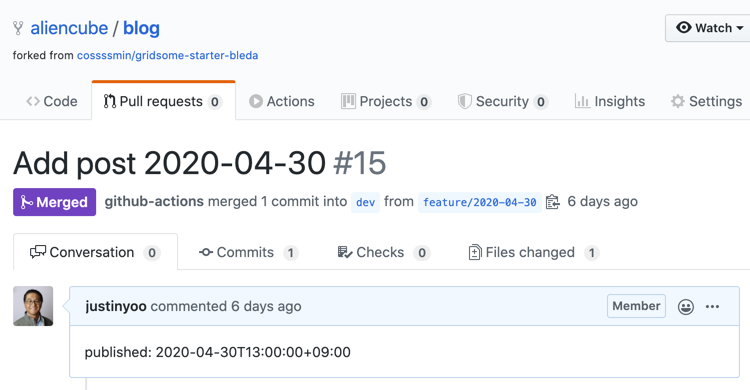Click the Actions play icon

256,101
